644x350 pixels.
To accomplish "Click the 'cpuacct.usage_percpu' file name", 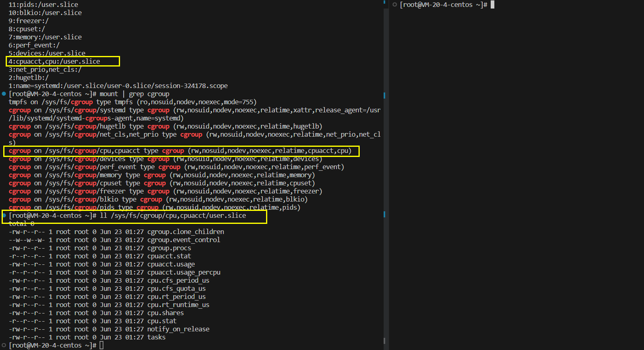I will pyautogui.click(x=184, y=272).
